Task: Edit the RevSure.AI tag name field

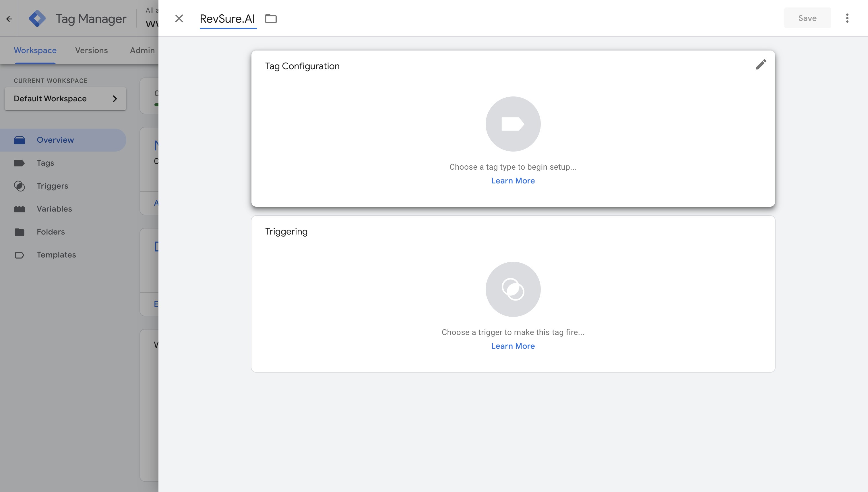Action: point(227,19)
